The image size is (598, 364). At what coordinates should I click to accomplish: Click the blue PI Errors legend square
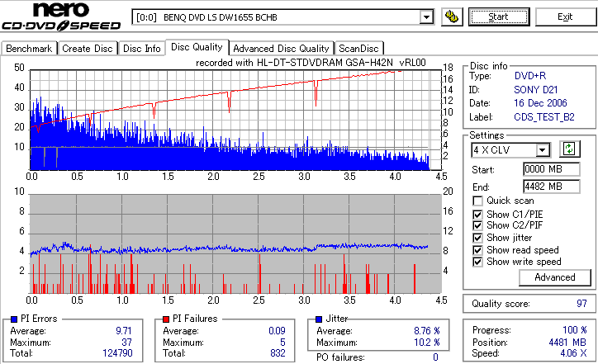[x=14, y=319]
